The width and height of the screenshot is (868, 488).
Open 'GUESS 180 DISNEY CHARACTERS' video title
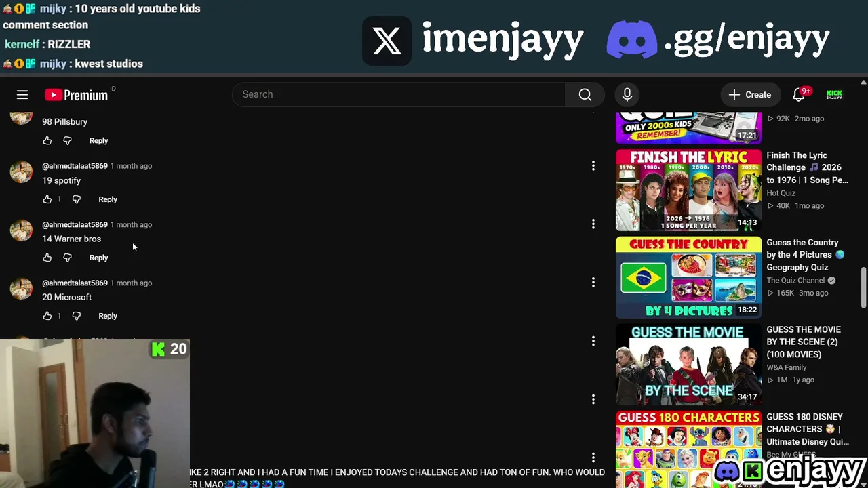click(808, 429)
